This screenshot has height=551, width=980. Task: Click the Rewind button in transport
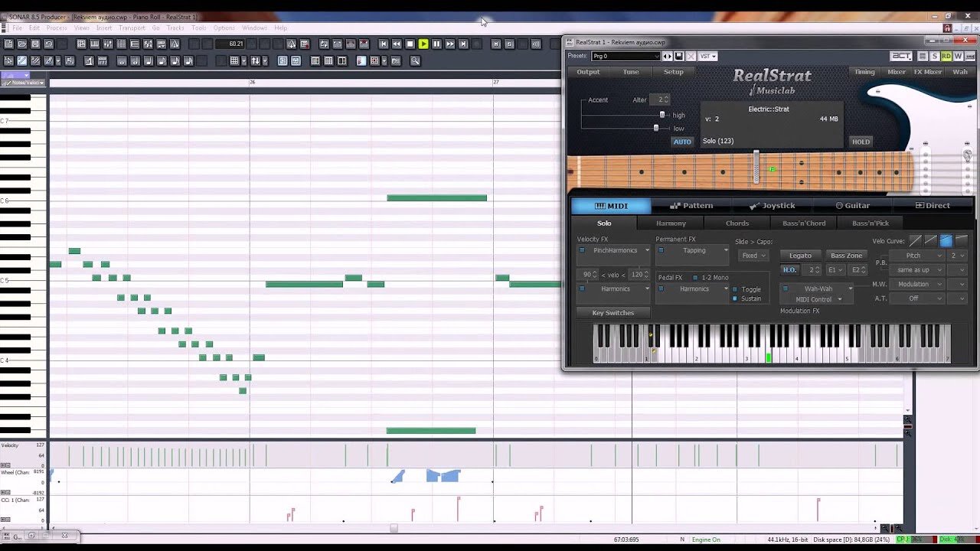397,44
